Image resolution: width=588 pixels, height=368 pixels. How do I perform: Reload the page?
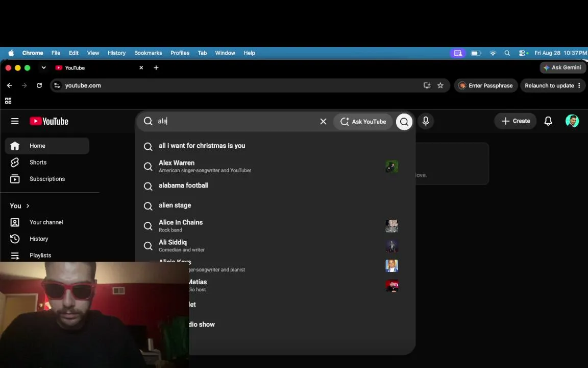point(39,85)
